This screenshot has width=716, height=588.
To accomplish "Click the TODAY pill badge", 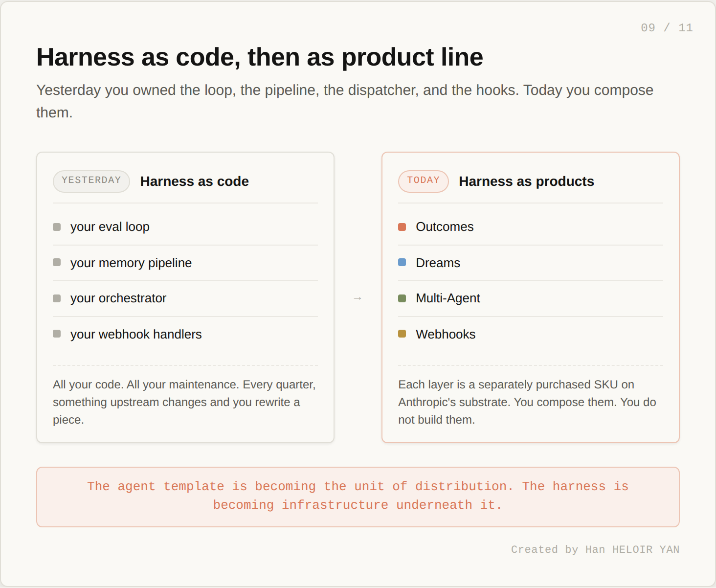I will pyautogui.click(x=424, y=181).
